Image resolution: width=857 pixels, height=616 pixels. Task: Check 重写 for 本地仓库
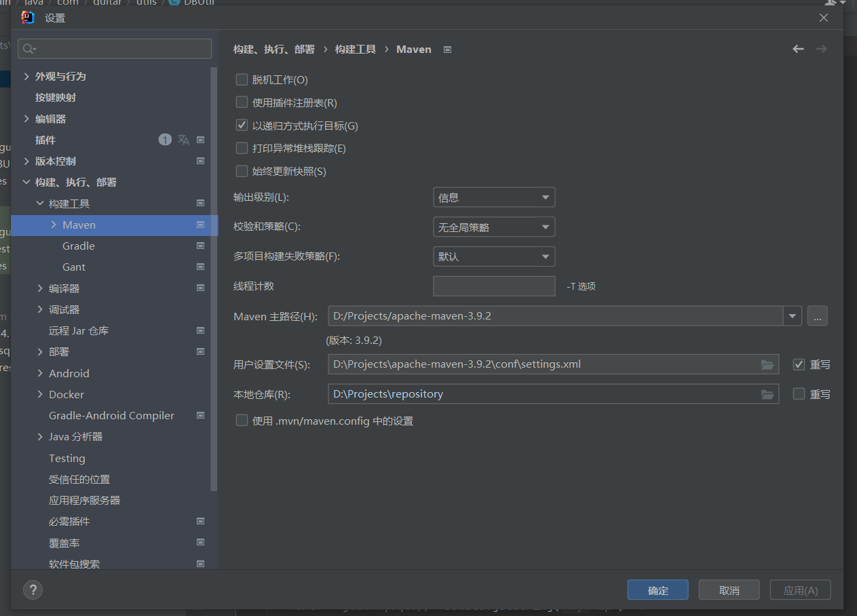(799, 393)
